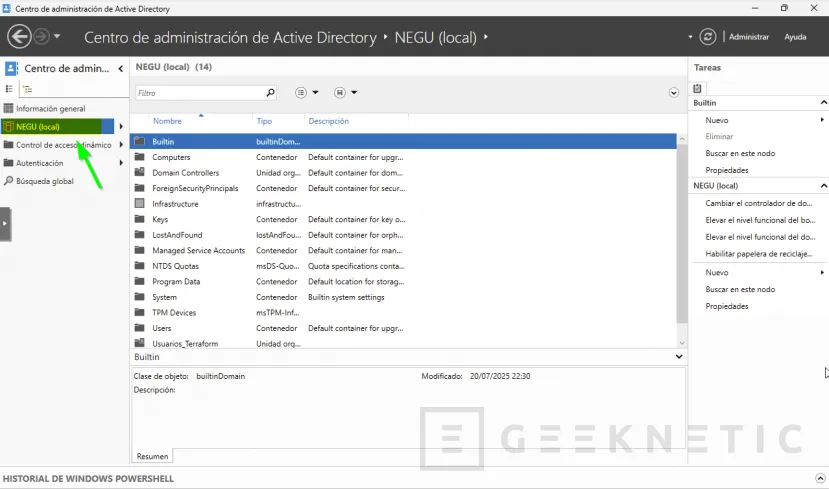Sort by the Tipo column header

pos(264,121)
